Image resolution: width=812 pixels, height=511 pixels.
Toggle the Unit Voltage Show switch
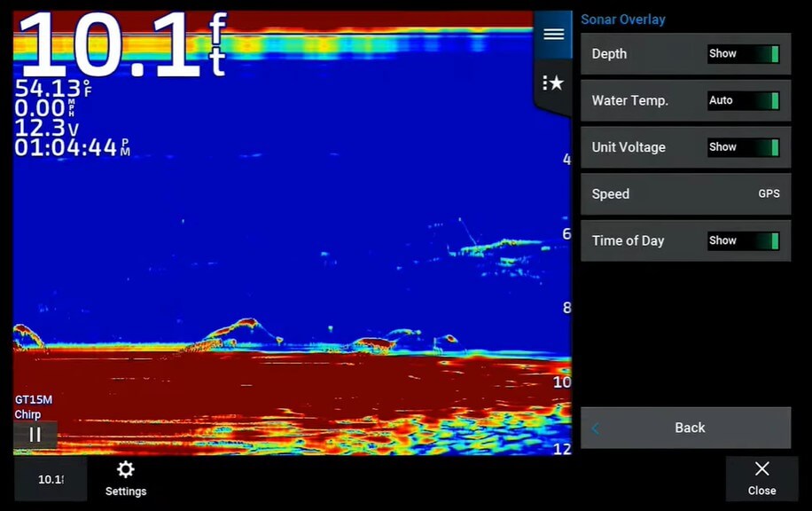[743, 147]
